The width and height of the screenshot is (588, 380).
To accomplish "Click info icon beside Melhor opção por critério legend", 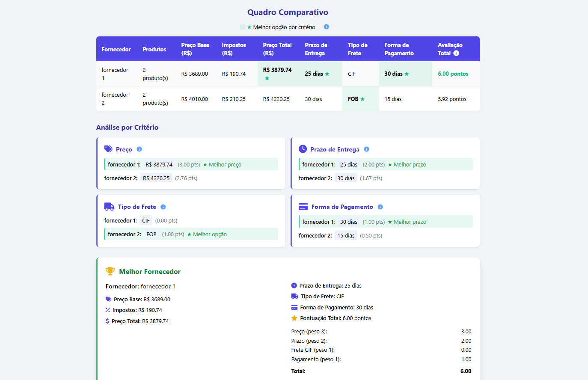I will (326, 27).
